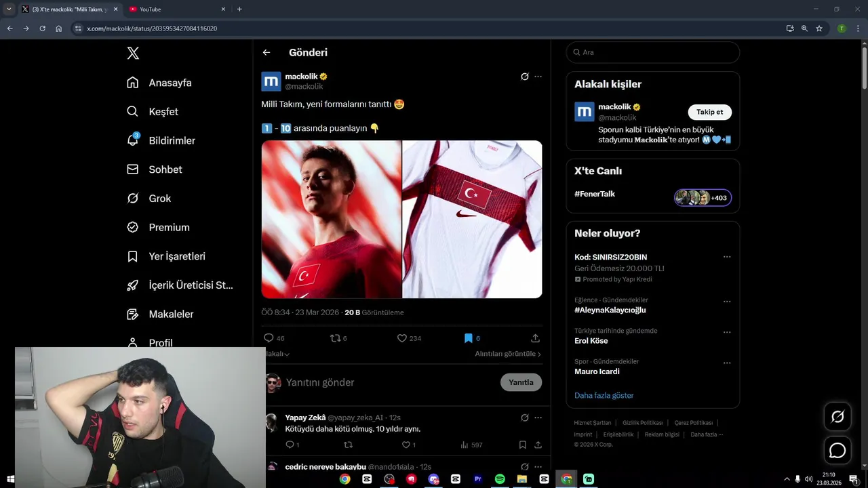Go back using the Gönderi arrow
Image resolution: width=868 pixels, height=488 pixels.
click(267, 52)
